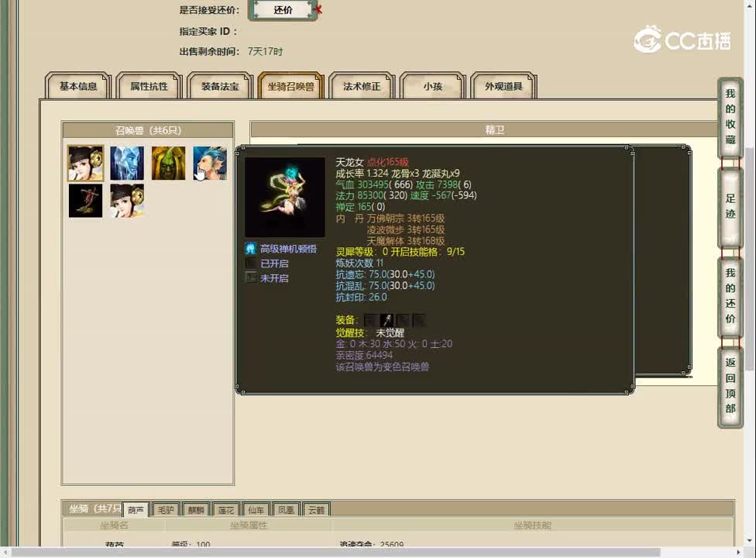Click the 高级禅机顿悟 skill icon

[250, 250]
